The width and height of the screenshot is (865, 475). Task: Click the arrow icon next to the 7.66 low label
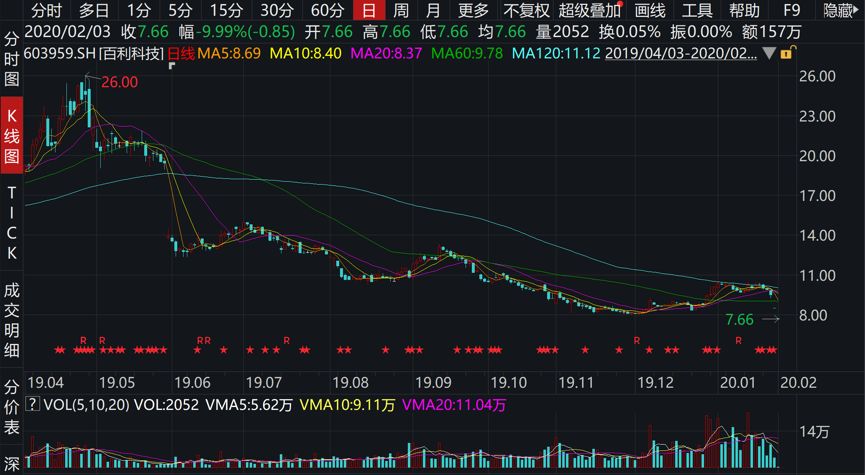pyautogui.click(x=769, y=320)
